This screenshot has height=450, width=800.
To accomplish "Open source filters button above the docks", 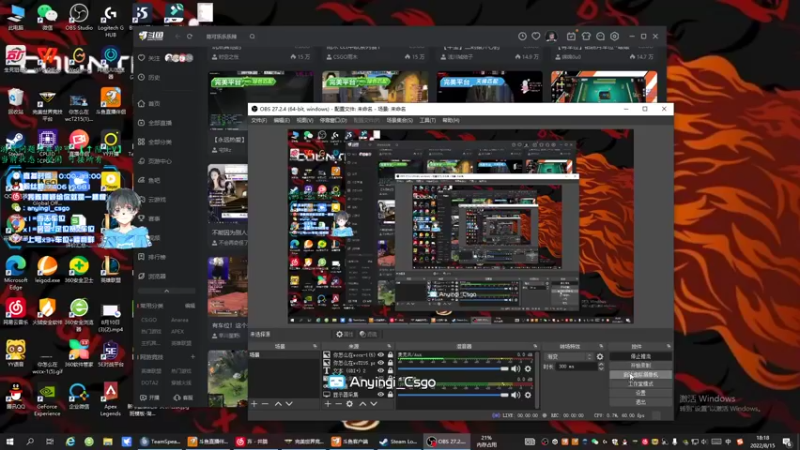I will pos(368,334).
